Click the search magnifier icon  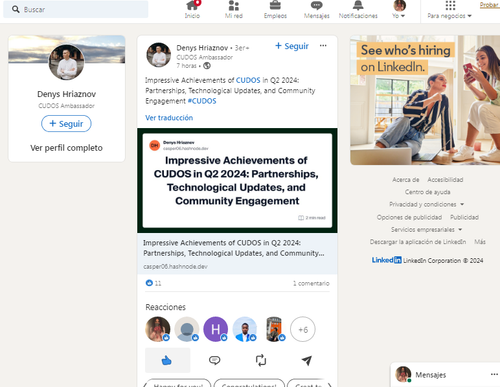pyautogui.click(x=15, y=9)
